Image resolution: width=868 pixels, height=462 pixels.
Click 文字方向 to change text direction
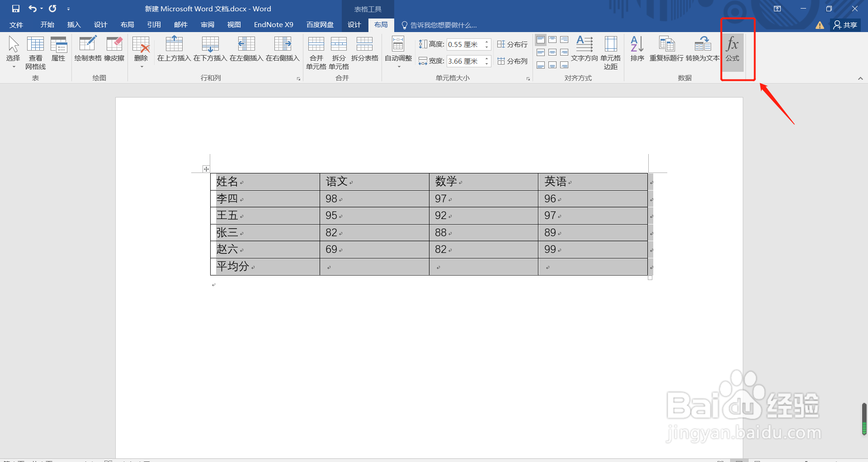[x=584, y=51]
